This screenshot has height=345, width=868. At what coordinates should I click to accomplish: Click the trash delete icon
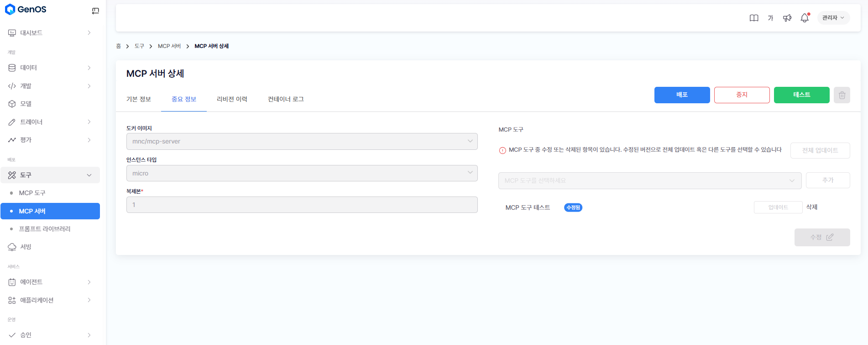pyautogui.click(x=842, y=95)
